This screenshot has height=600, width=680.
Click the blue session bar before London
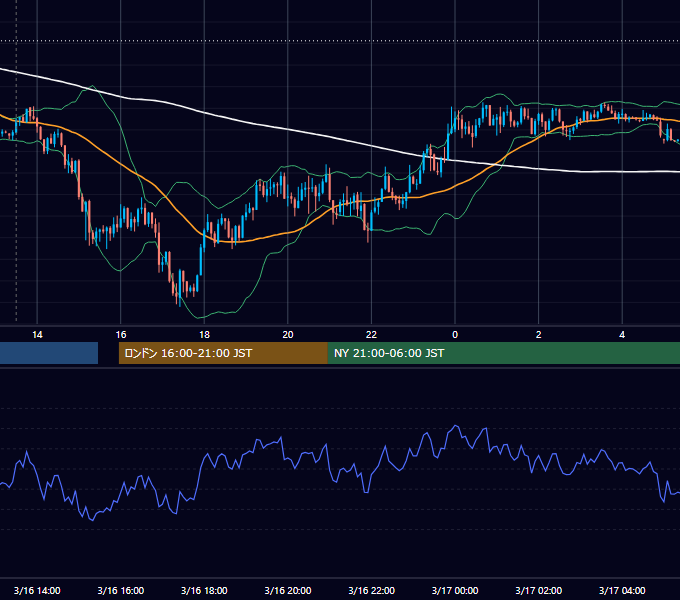[x=49, y=353]
